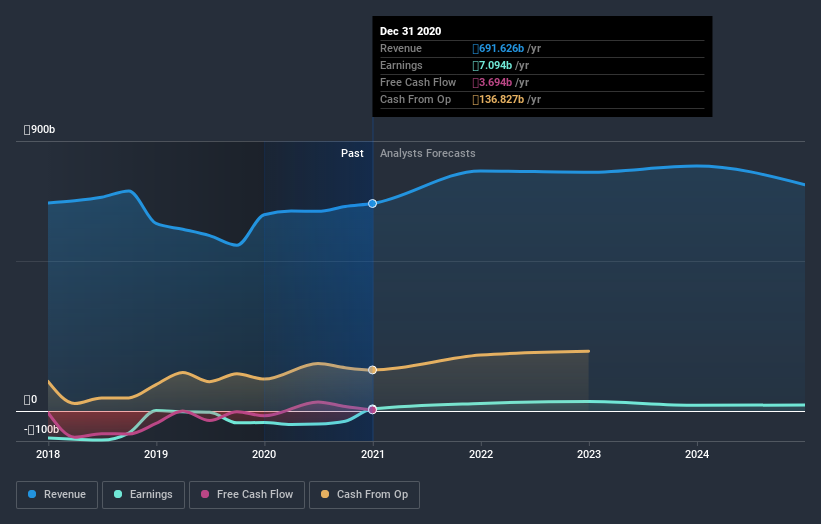The image size is (821, 524).
Task: Click the 136.827b cash from op value
Action: [498, 99]
